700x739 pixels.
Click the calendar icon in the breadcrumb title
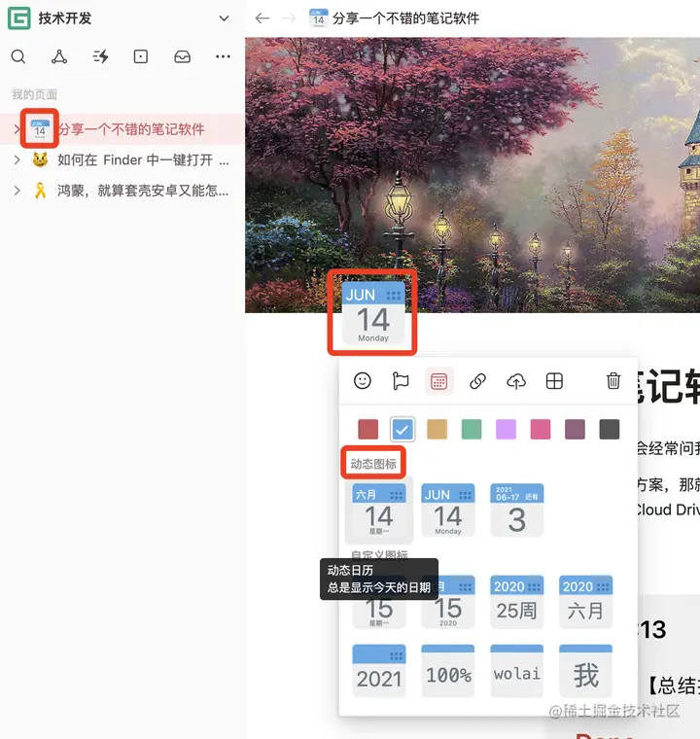pyautogui.click(x=319, y=18)
